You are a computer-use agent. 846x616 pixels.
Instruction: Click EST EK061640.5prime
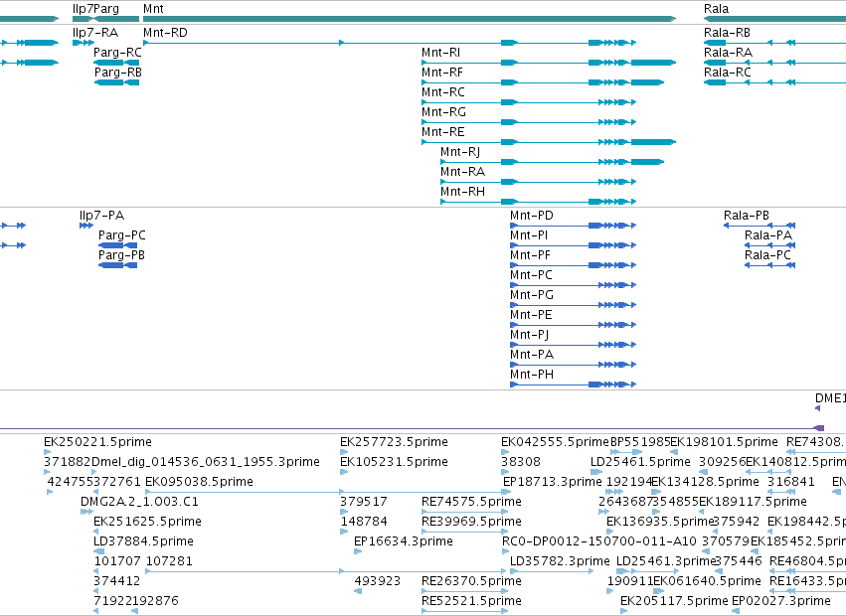pos(707,581)
